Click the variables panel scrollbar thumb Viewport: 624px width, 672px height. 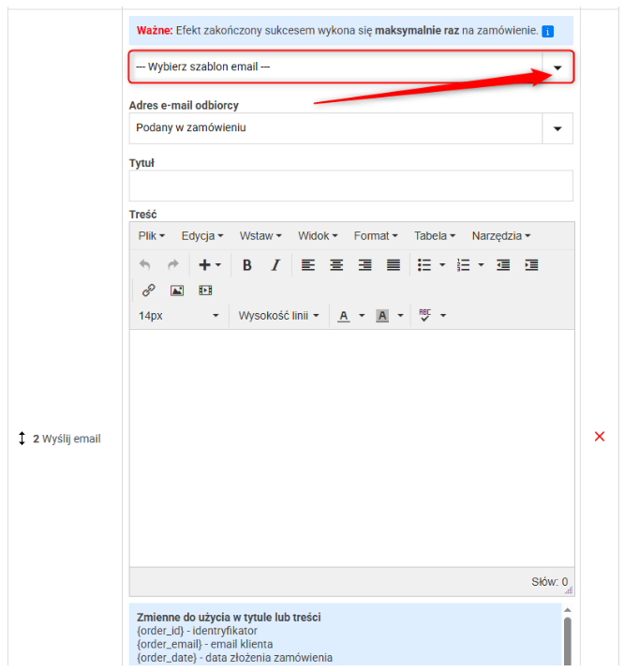568,641
